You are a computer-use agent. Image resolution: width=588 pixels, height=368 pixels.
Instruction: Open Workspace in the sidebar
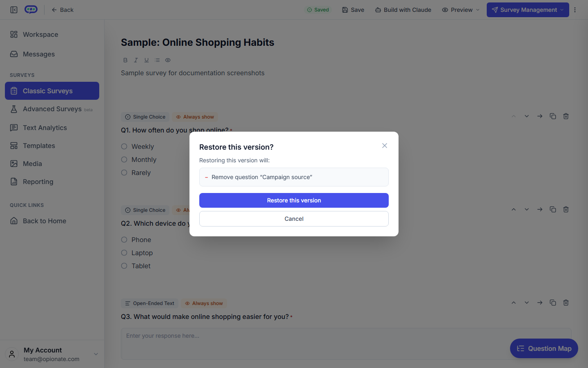tap(52, 34)
